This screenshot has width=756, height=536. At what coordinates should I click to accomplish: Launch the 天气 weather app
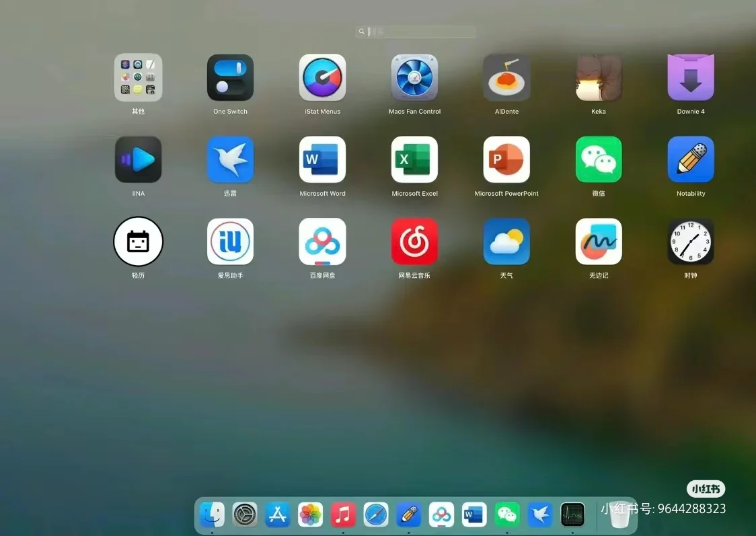click(x=506, y=241)
